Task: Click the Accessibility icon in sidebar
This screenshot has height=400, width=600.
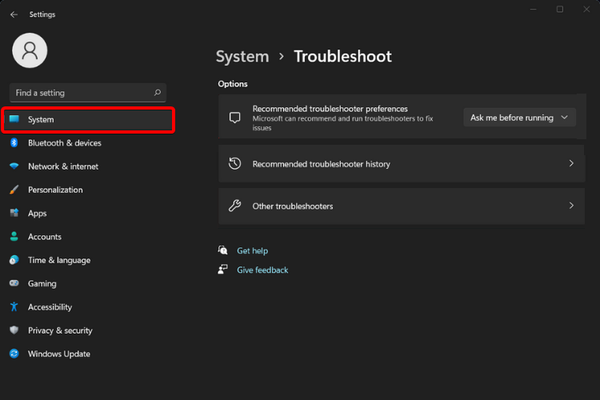Action: [14, 307]
